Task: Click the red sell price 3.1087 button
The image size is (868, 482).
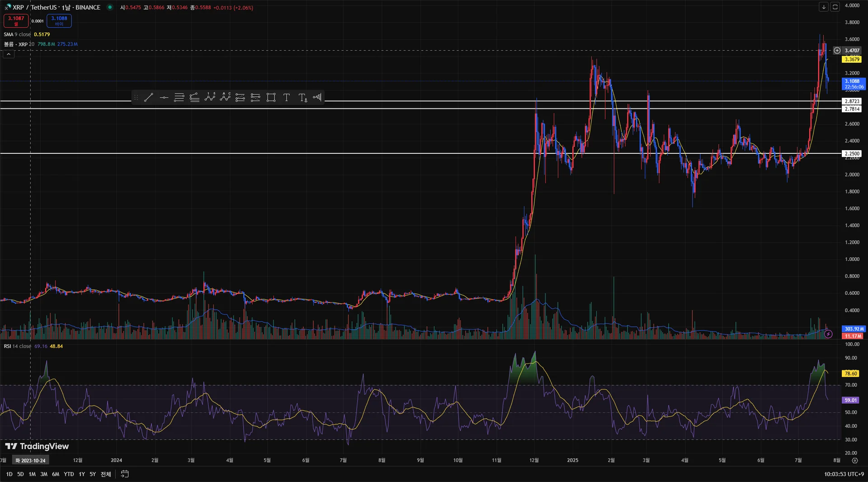Action: tap(16, 21)
